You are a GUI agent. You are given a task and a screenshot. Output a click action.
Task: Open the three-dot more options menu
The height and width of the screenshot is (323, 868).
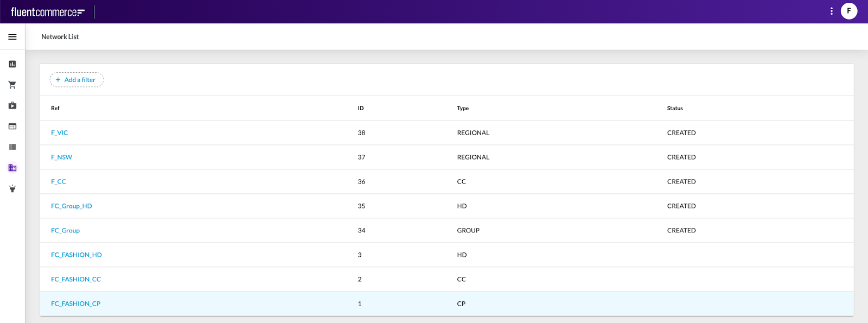(831, 11)
